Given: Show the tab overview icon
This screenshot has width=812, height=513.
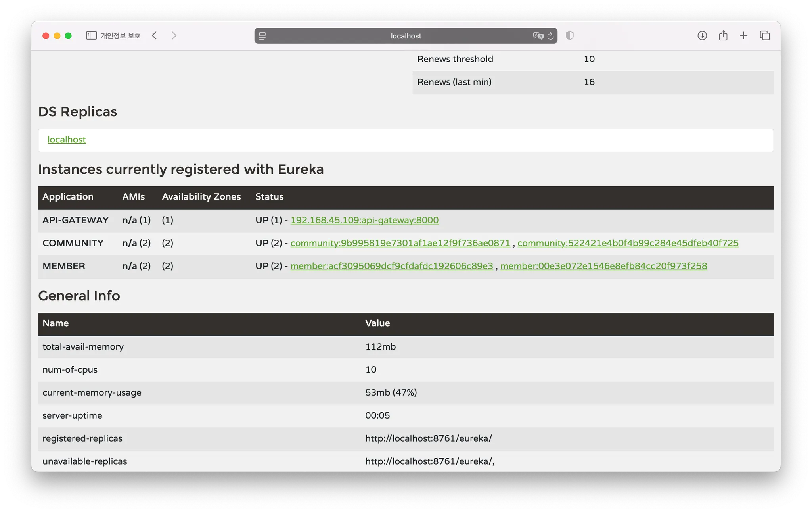Looking at the screenshot, I should pyautogui.click(x=765, y=36).
